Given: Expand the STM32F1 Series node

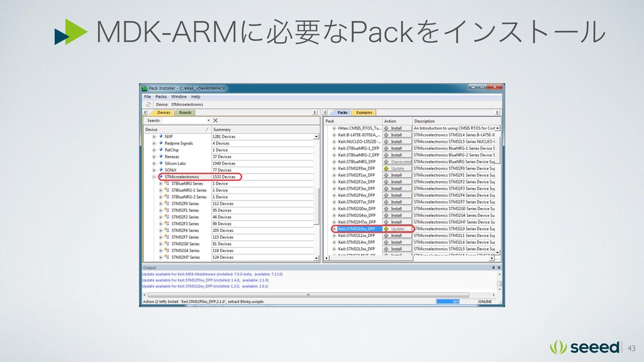Looking at the screenshot, I should [x=160, y=211].
